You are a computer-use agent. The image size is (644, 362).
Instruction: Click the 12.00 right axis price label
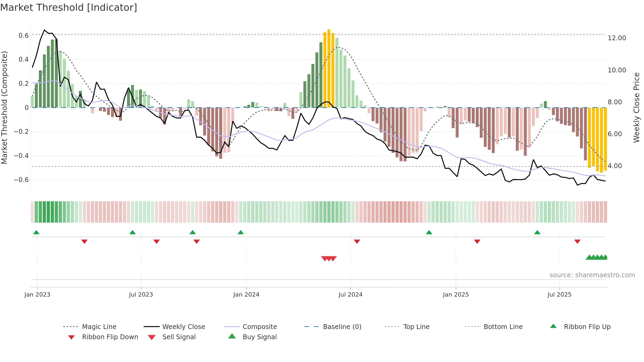617,38
